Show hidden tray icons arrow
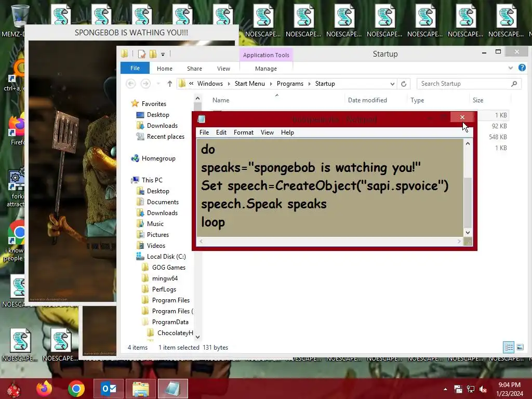Screen dimensions: 532x399 445,389
